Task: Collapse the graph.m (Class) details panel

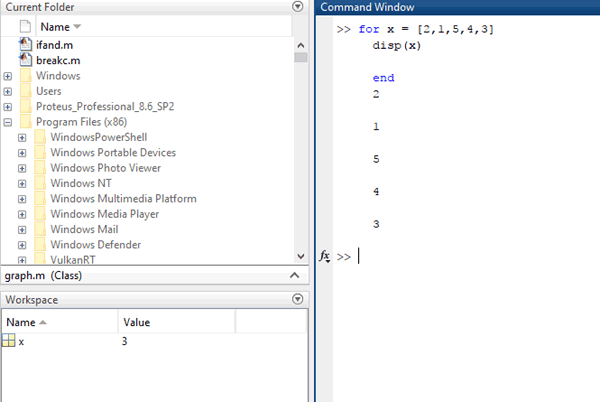Action: click(x=294, y=275)
